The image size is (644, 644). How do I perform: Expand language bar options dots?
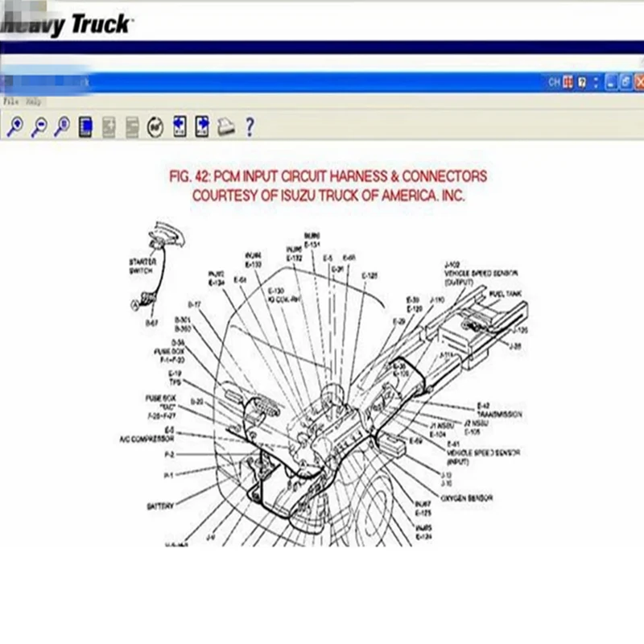596,83
